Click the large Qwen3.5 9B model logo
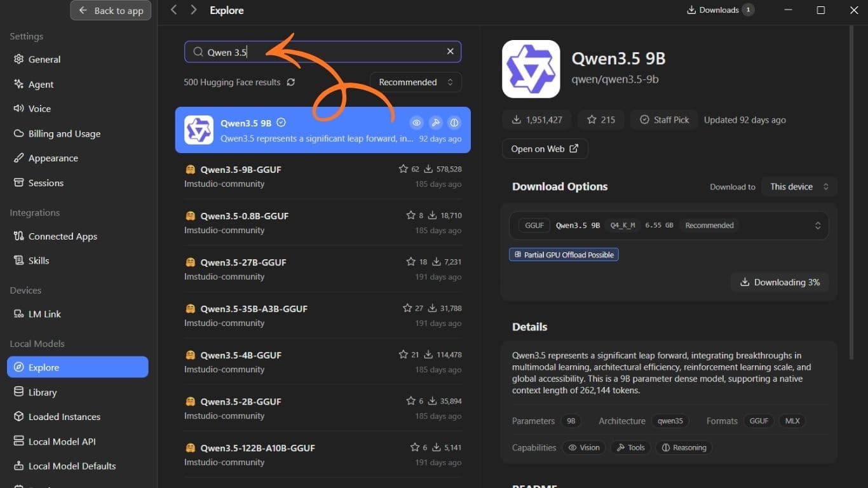 coord(531,69)
